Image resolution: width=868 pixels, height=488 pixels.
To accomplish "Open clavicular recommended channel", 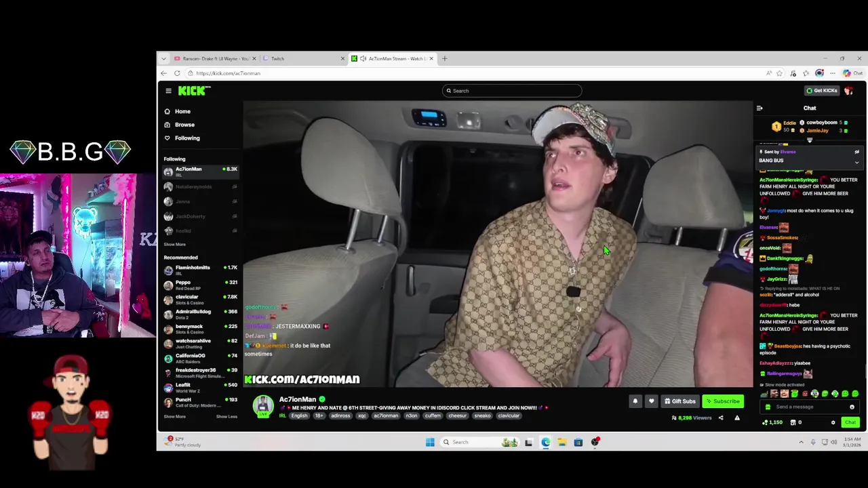I will pos(200,300).
